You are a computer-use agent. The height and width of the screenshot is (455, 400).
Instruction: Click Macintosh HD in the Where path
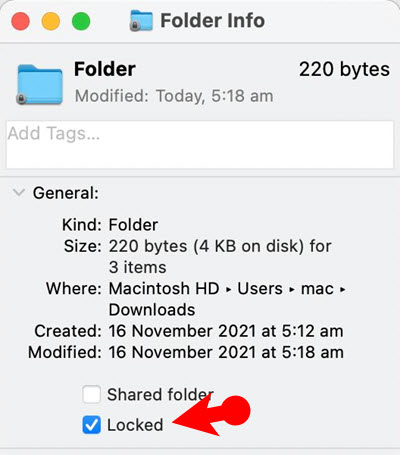coord(164,288)
